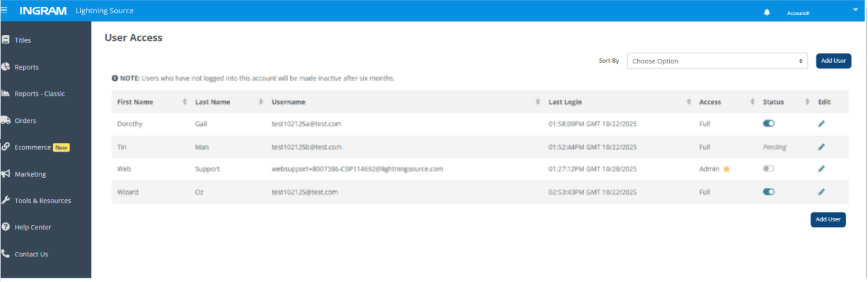This screenshot has width=868, height=282.
Task: Open the Sort By Choose Option dropdown
Action: point(717,61)
